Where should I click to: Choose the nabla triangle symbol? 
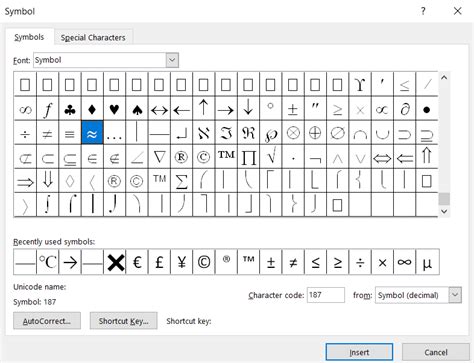[x=159, y=157]
